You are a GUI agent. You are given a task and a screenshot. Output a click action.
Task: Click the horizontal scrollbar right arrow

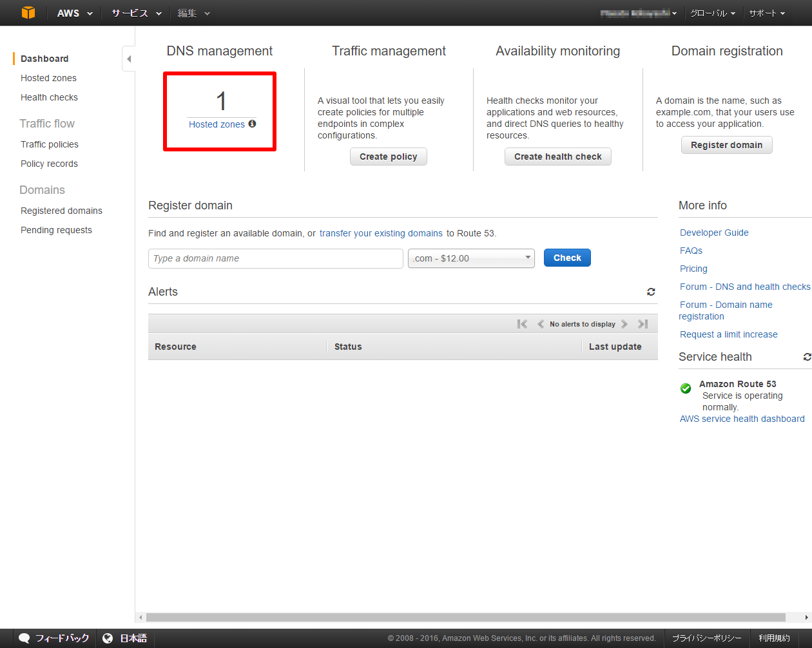point(806,617)
